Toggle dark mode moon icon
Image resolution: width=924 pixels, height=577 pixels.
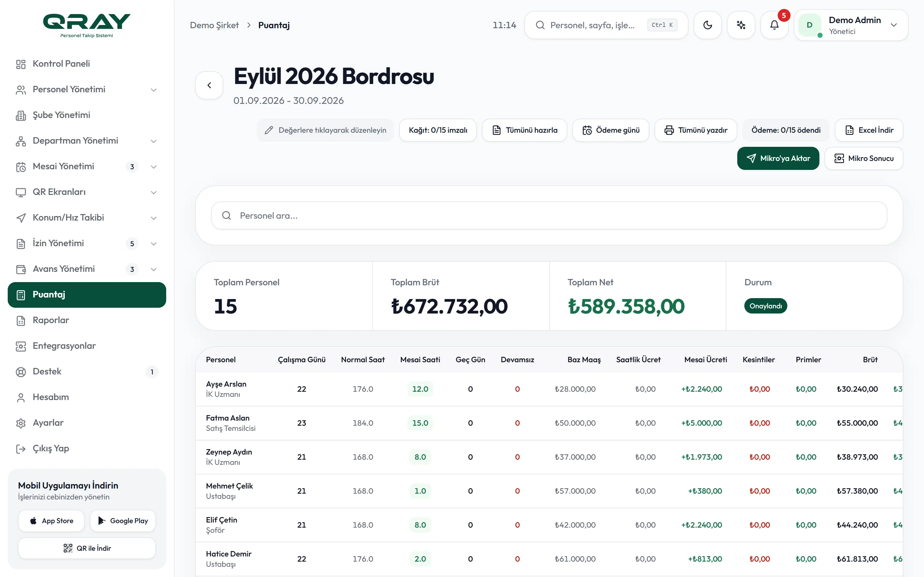(707, 25)
